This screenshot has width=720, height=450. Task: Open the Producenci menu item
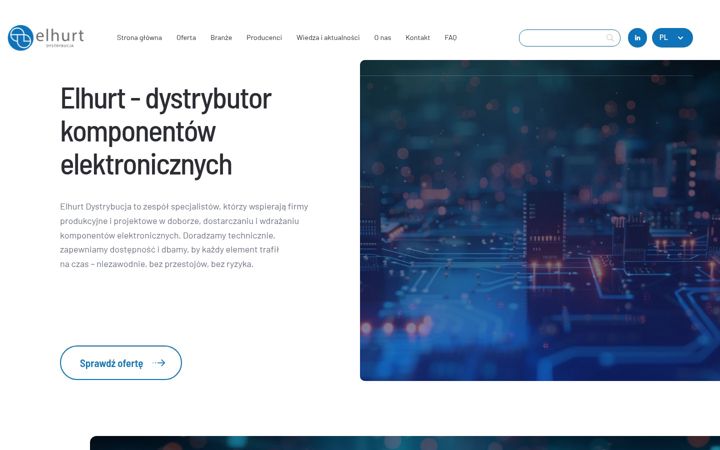(264, 38)
